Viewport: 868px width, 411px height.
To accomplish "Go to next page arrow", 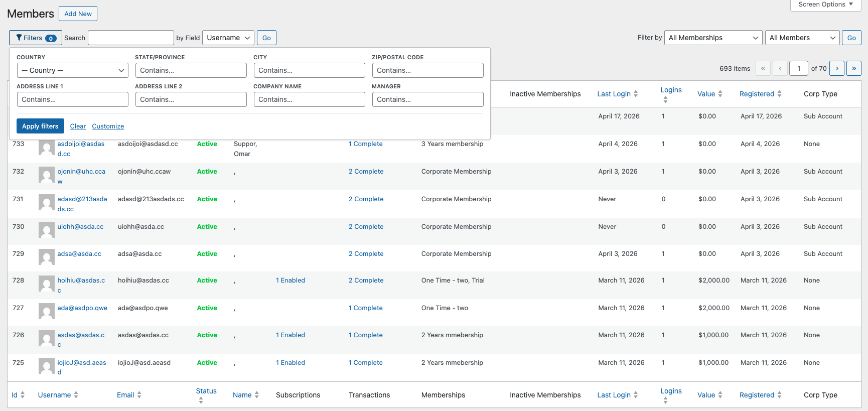I will click(837, 68).
